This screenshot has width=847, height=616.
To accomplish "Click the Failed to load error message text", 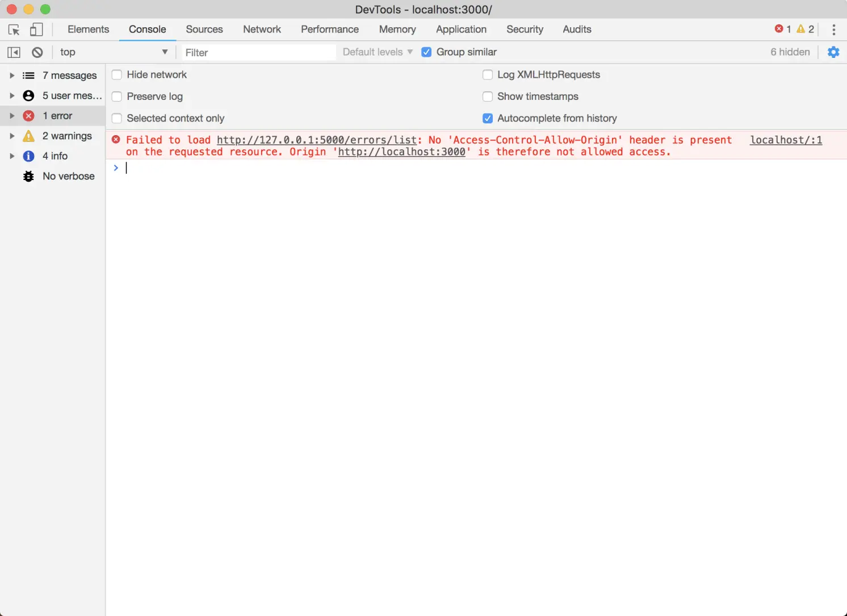I will click(x=429, y=146).
